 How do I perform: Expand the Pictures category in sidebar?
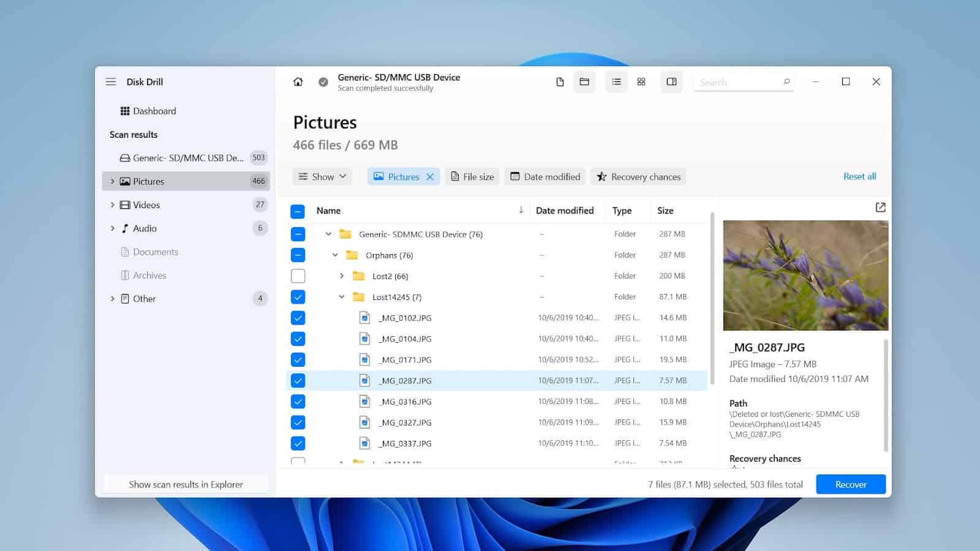click(x=113, y=181)
